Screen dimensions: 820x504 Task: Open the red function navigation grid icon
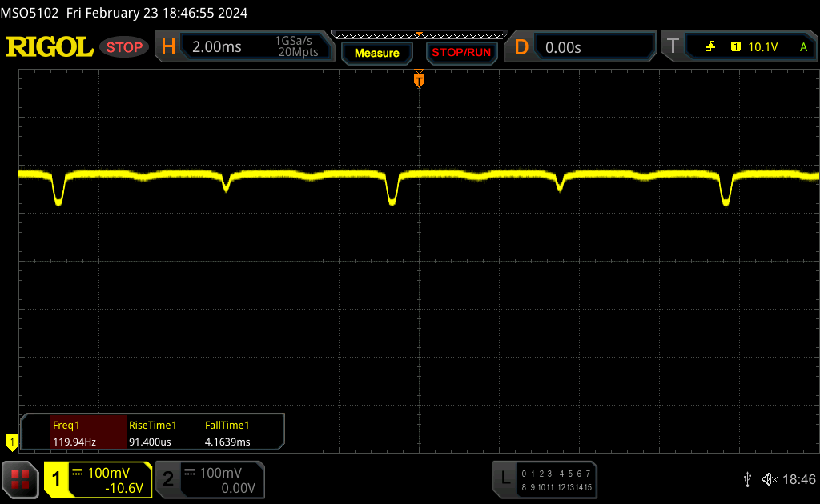(x=20, y=479)
